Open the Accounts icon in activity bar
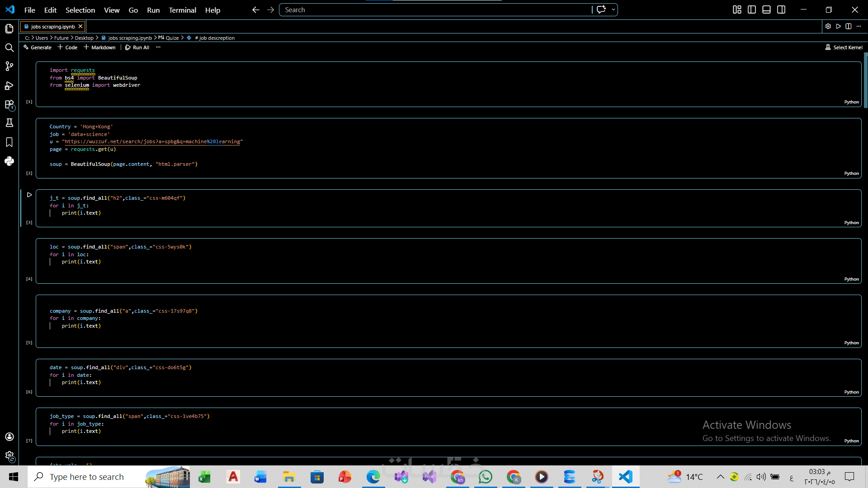This screenshot has width=868, height=488. tap(9, 436)
